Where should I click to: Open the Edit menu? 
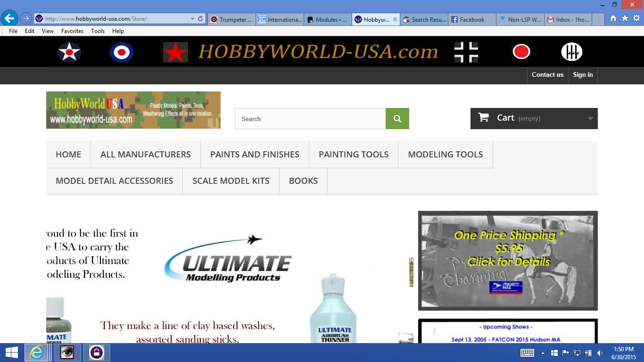[x=30, y=31]
